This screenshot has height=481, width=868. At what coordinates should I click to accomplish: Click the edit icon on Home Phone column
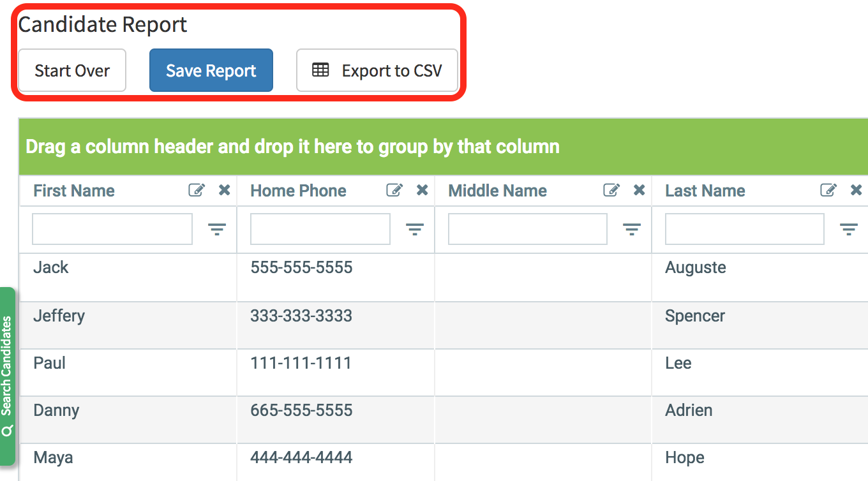tap(394, 190)
